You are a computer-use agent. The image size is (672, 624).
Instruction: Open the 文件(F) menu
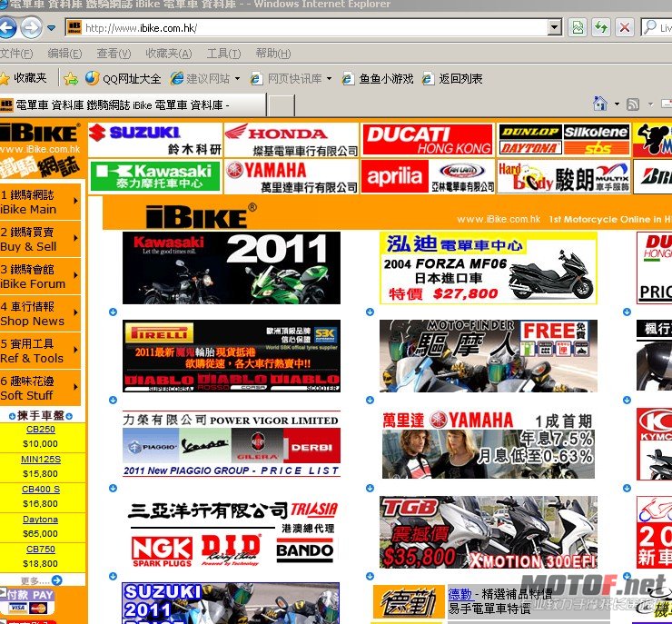(x=16, y=54)
